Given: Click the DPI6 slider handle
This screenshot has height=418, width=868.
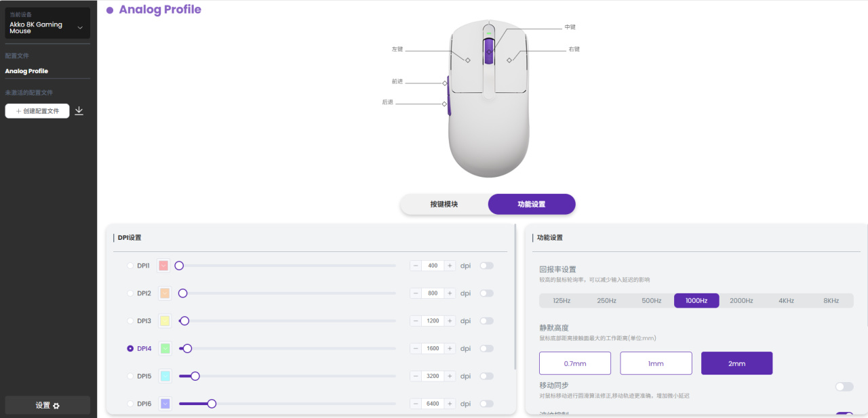Looking at the screenshot, I should [x=212, y=404].
